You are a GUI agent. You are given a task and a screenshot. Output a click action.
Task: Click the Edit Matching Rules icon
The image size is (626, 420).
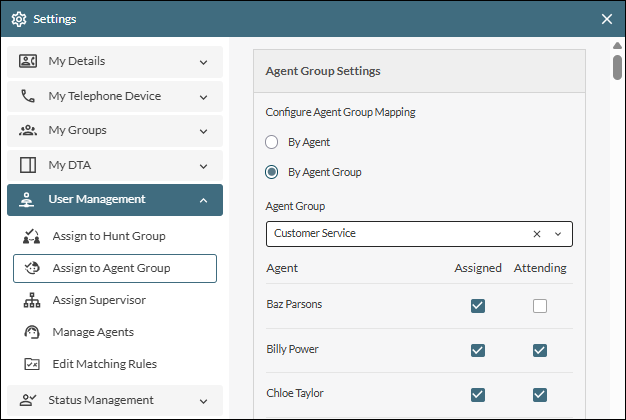point(31,364)
